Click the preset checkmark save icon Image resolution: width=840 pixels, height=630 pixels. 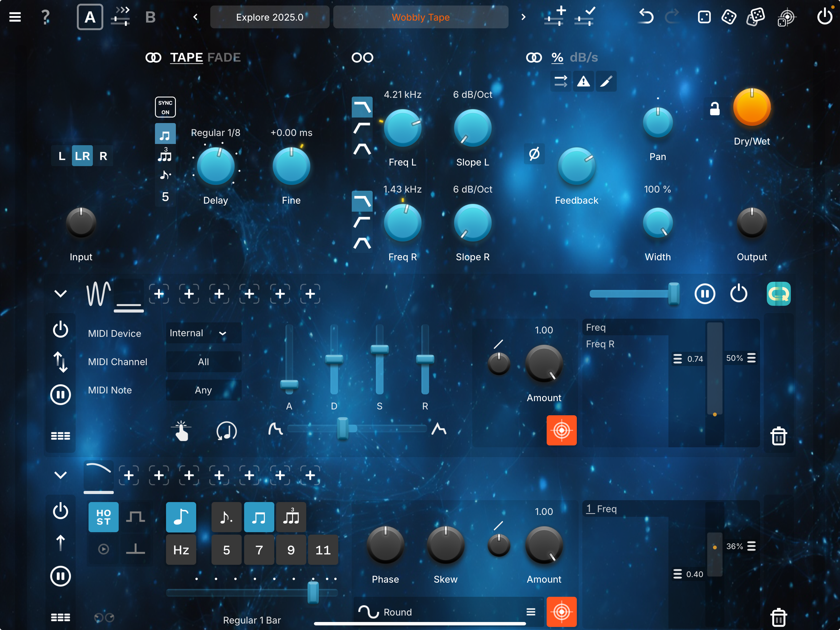pos(585,16)
